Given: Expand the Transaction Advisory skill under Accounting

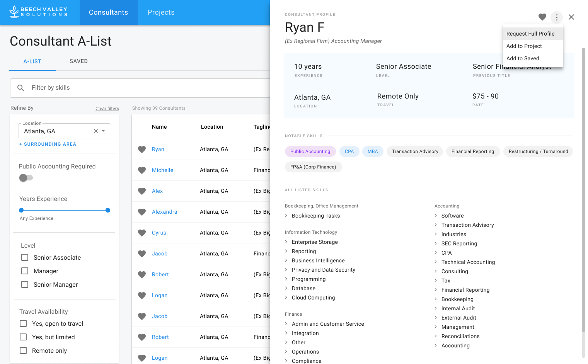Looking at the screenshot, I should tap(436, 225).
